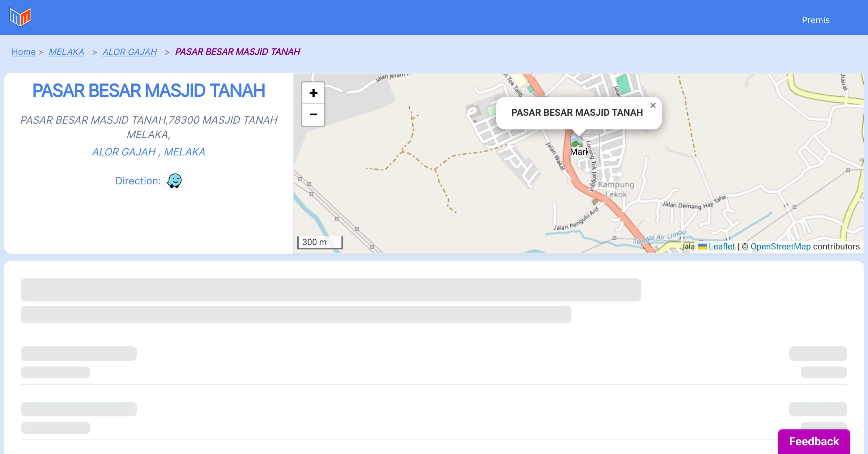Open the Premis menu item
Image resolution: width=868 pixels, height=454 pixels.
click(816, 20)
